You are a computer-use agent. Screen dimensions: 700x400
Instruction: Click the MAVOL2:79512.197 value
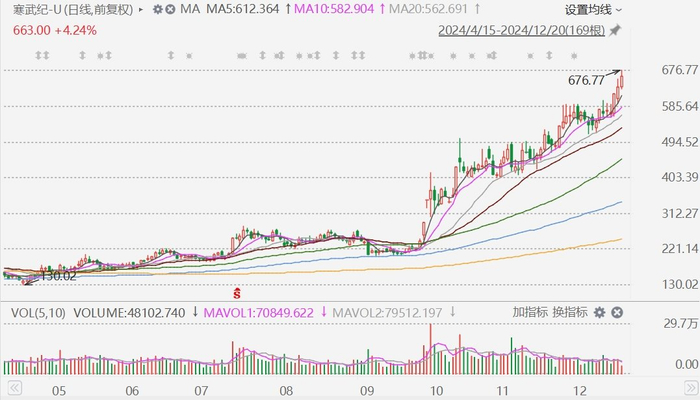[x=387, y=313]
